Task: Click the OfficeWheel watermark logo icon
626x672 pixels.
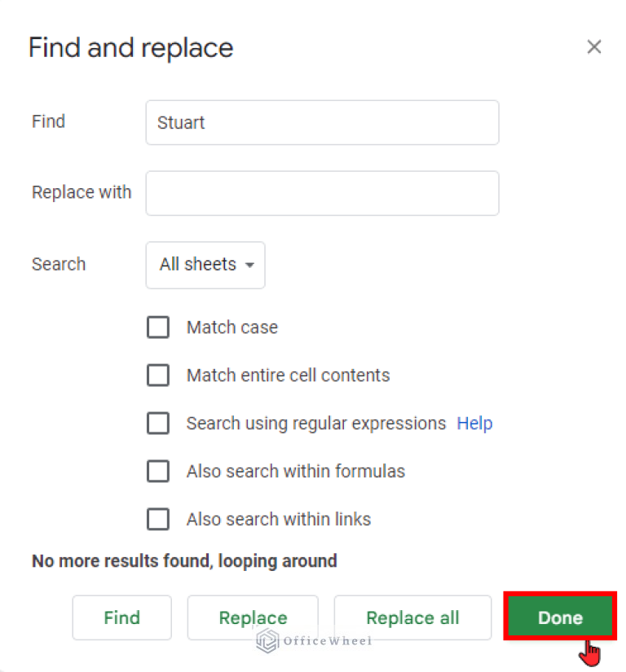Action: [266, 642]
